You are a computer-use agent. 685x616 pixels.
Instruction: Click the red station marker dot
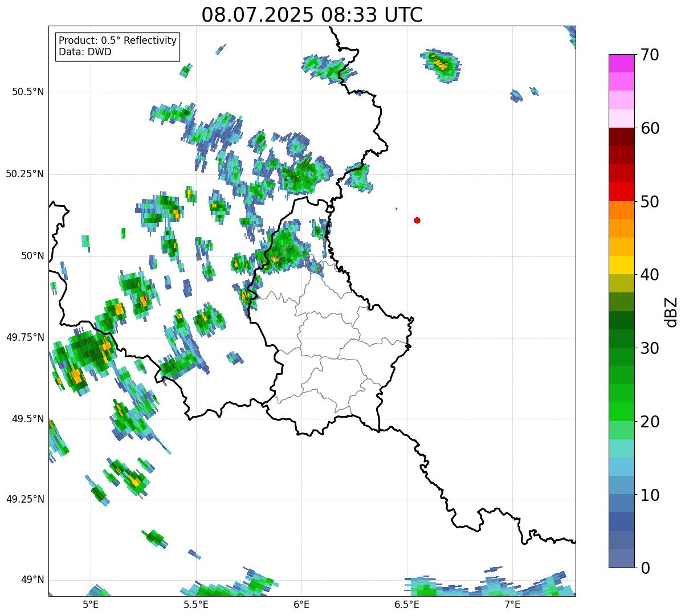tap(417, 221)
